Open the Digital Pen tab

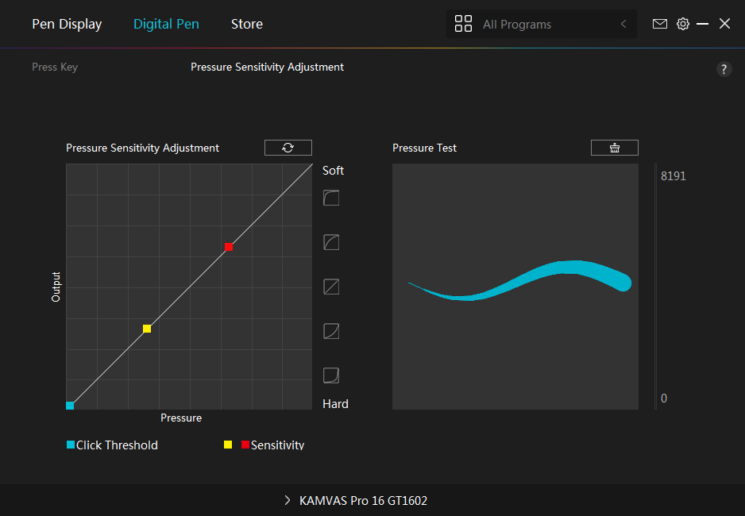[166, 24]
